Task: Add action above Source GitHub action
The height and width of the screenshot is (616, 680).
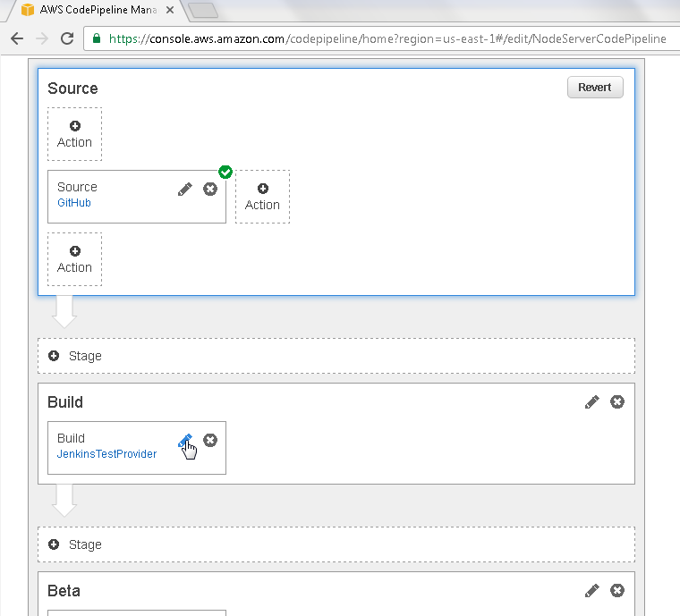Action: [x=74, y=134]
